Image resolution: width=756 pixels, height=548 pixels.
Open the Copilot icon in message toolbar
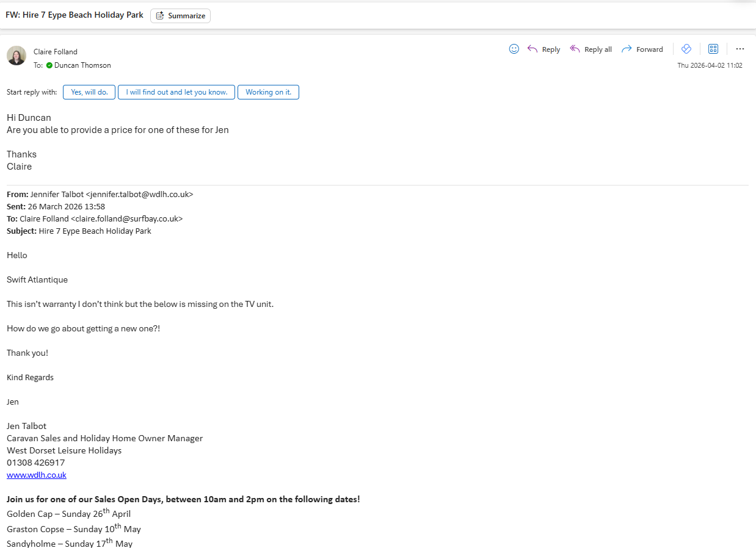(686, 49)
